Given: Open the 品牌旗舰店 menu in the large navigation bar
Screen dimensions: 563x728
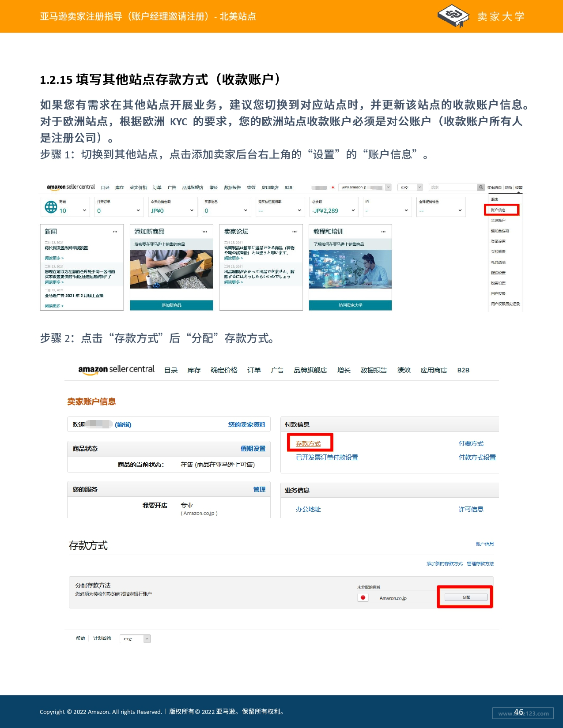Looking at the screenshot, I should 310,370.
